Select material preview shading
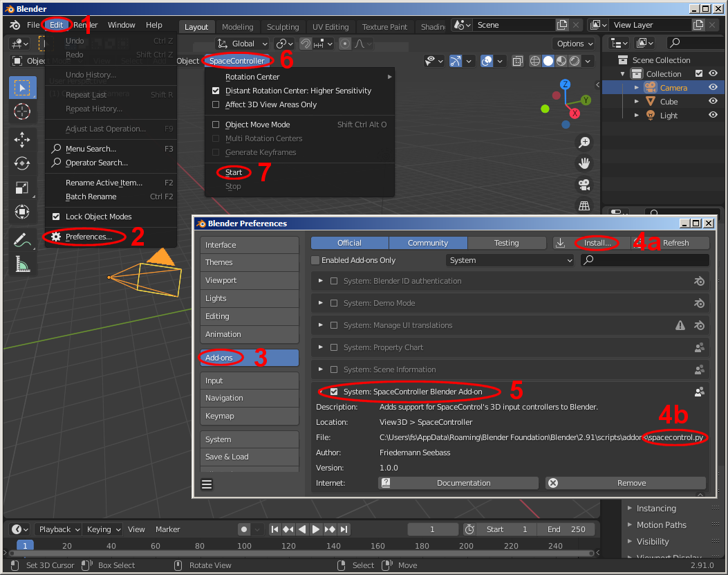This screenshot has width=728, height=575. pos(561,61)
